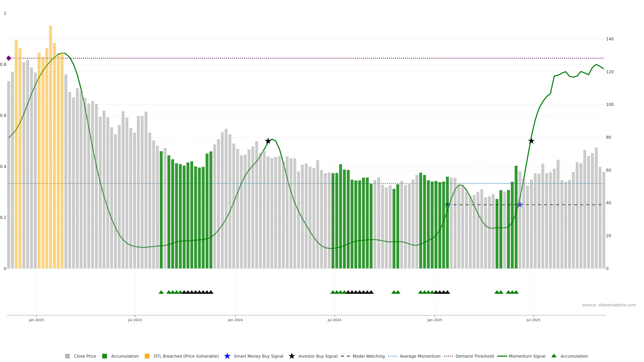Image resolution: width=644 pixels, height=362 pixels.
Task: Click the blue Smart Money Buy Signal legend star
Action: coord(227,356)
